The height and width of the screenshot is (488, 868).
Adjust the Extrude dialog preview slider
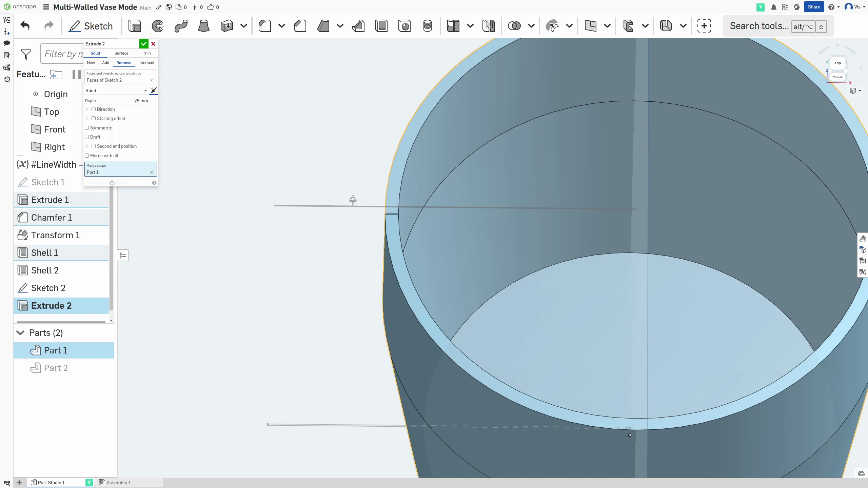tap(112, 183)
